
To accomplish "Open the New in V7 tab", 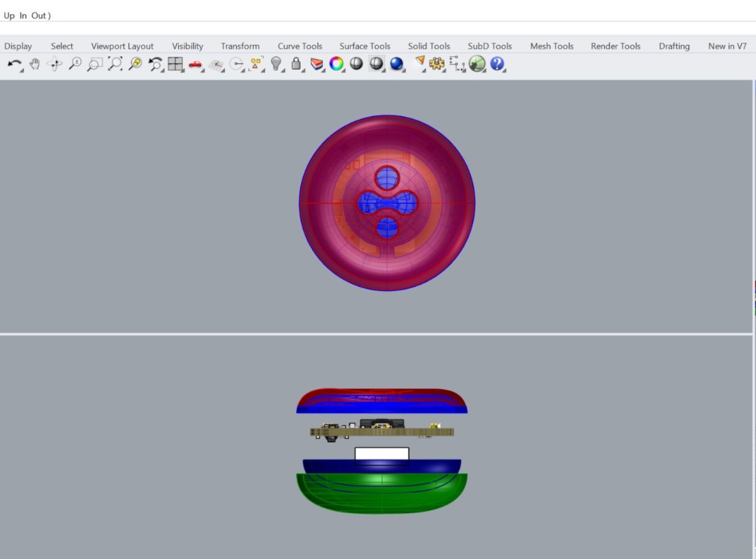I will (x=727, y=46).
